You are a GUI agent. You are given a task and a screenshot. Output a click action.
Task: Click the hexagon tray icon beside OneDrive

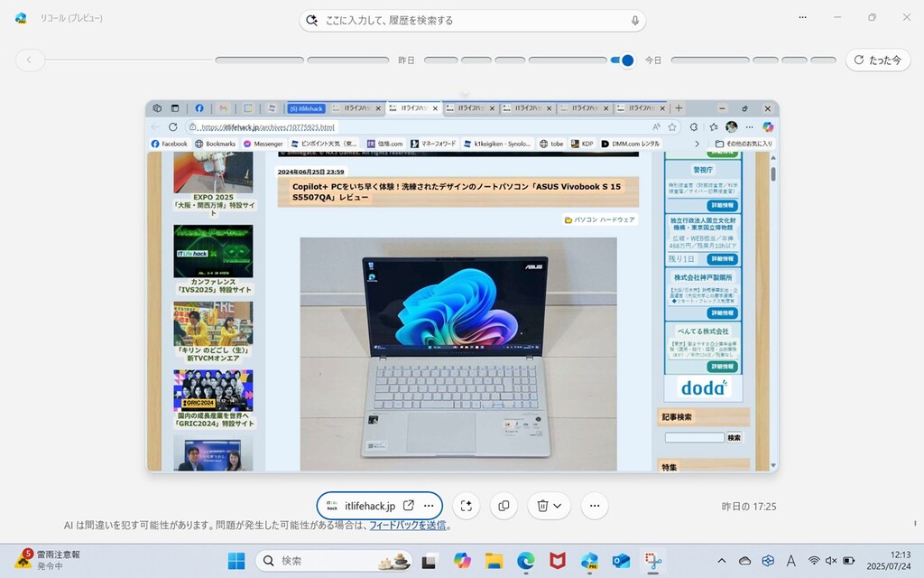coord(768,560)
